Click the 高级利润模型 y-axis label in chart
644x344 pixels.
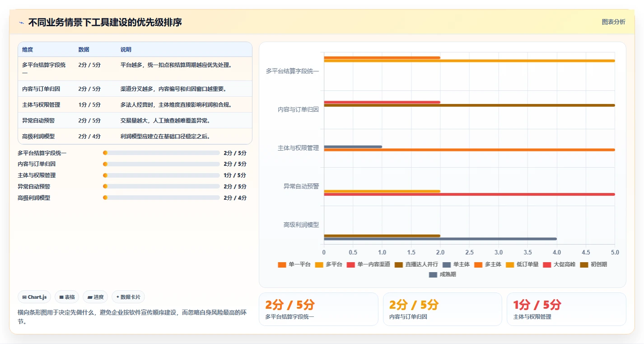(x=301, y=225)
